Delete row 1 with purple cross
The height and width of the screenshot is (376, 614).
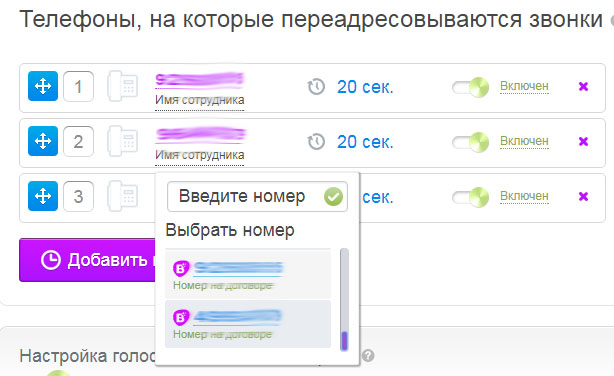click(583, 86)
